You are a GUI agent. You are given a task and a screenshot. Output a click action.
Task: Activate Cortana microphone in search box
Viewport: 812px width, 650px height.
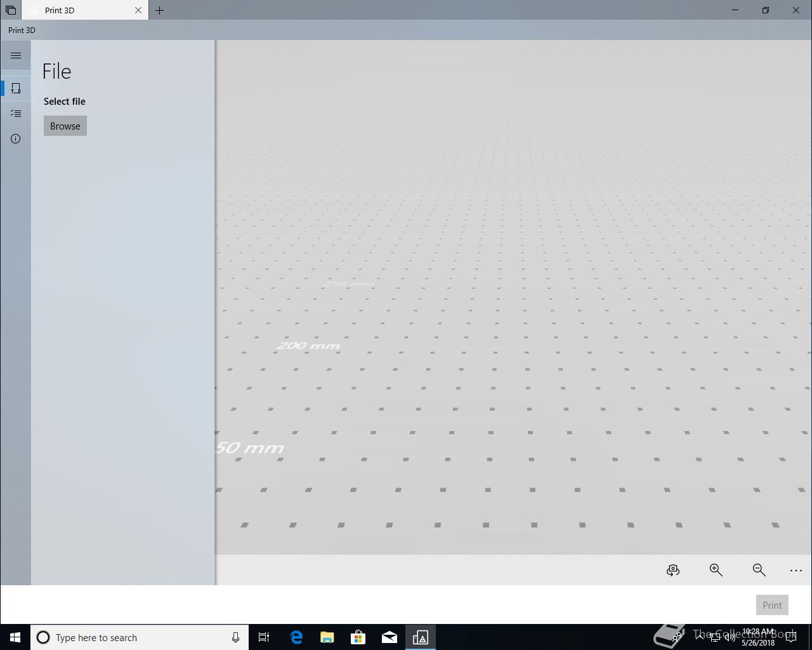(x=235, y=637)
